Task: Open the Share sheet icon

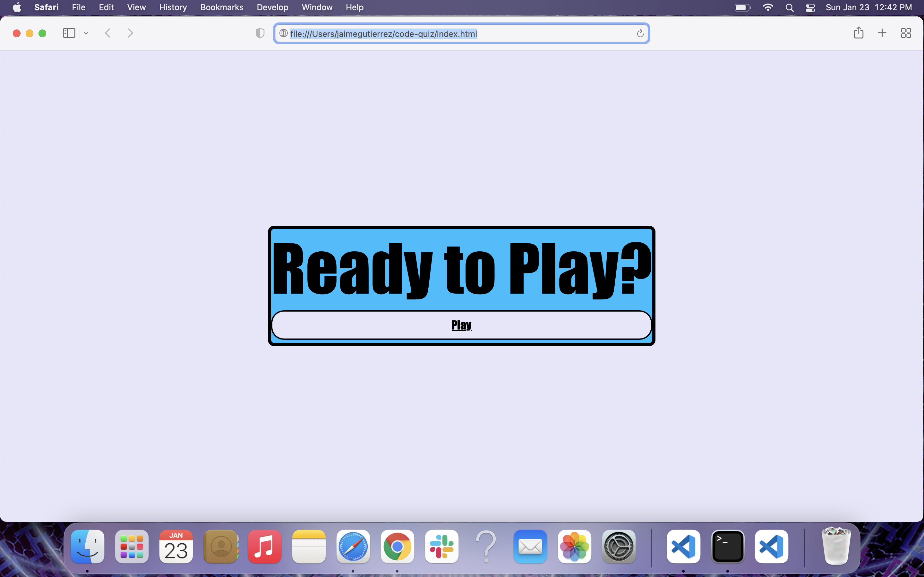Action: coord(858,33)
